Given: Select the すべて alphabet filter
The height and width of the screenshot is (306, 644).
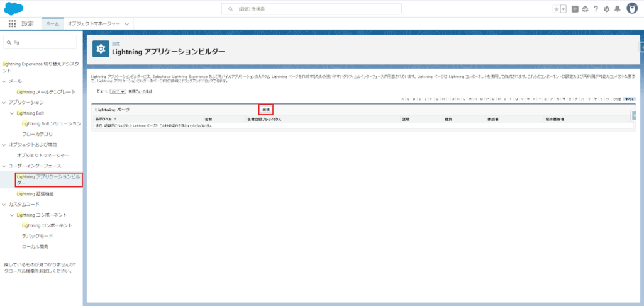Looking at the screenshot, I should click(629, 99).
